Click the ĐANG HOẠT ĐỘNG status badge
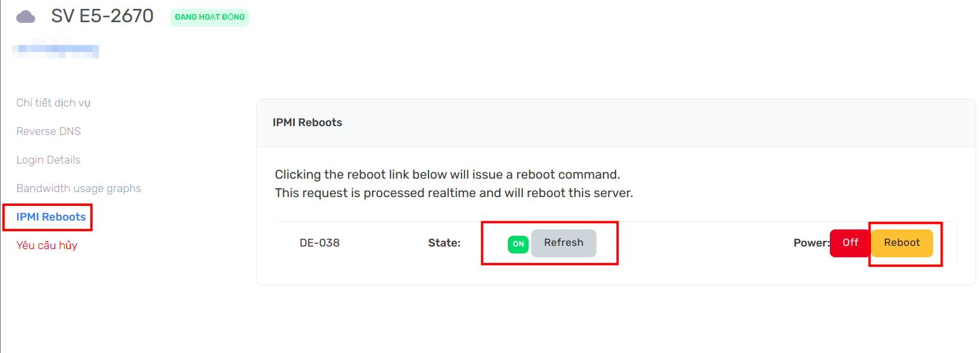 click(x=209, y=17)
